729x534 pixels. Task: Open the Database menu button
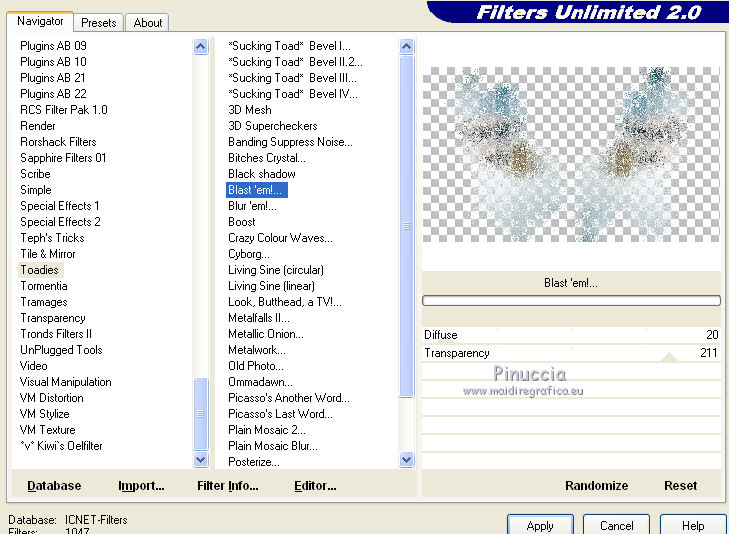point(54,486)
